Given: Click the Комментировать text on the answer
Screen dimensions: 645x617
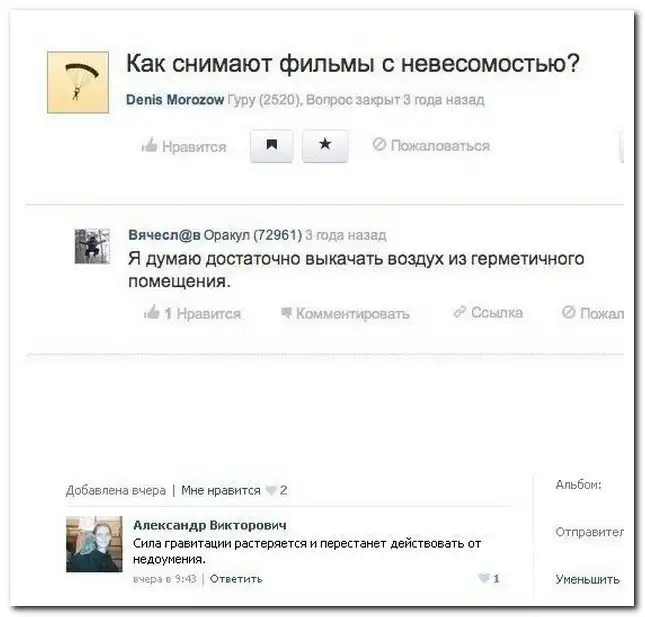Looking at the screenshot, I should click(x=353, y=313).
